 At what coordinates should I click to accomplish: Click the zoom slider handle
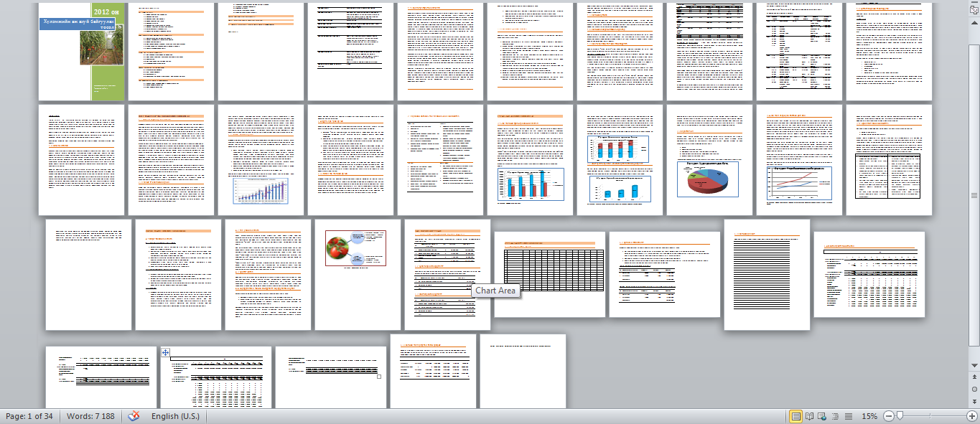899,416
